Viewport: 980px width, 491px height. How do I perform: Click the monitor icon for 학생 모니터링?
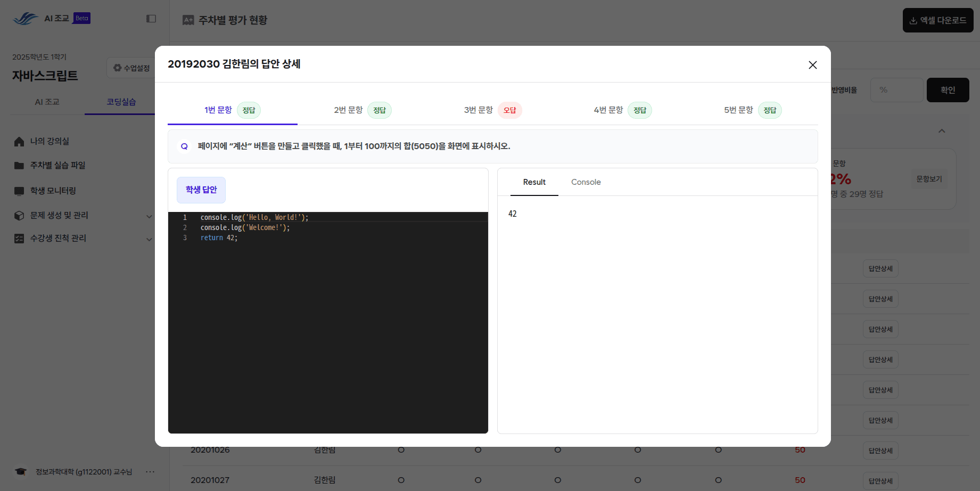(x=19, y=191)
